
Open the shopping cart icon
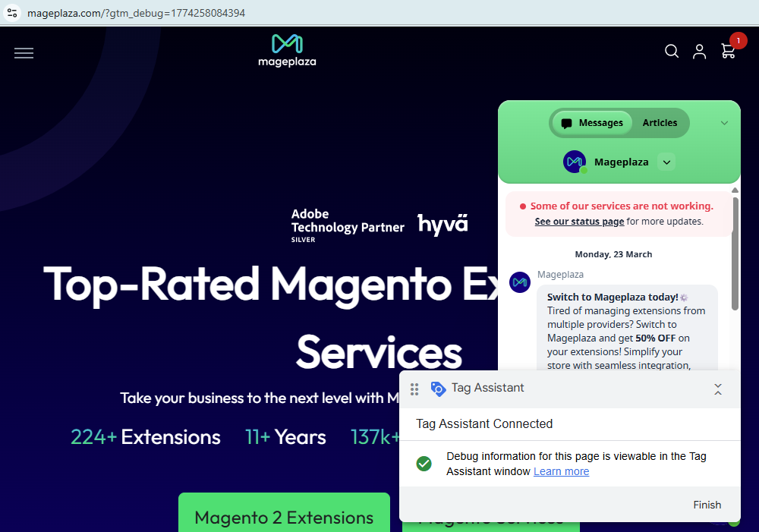pyautogui.click(x=728, y=51)
